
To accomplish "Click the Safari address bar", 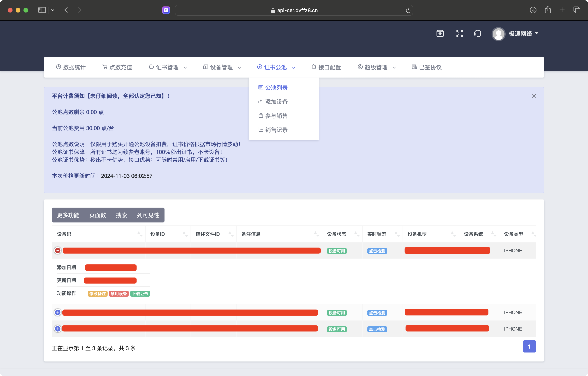I will pos(294,10).
